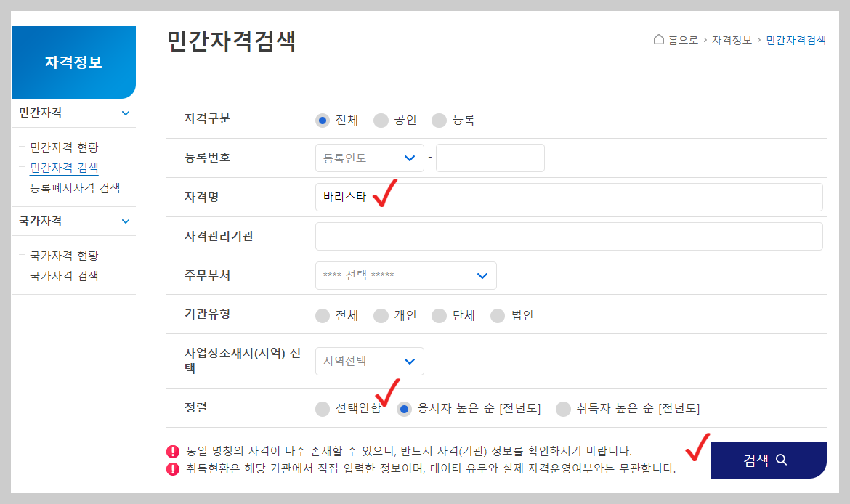Open the 주무부처 selection dropdown
Image resolution: width=850 pixels, height=504 pixels.
pyautogui.click(x=405, y=275)
